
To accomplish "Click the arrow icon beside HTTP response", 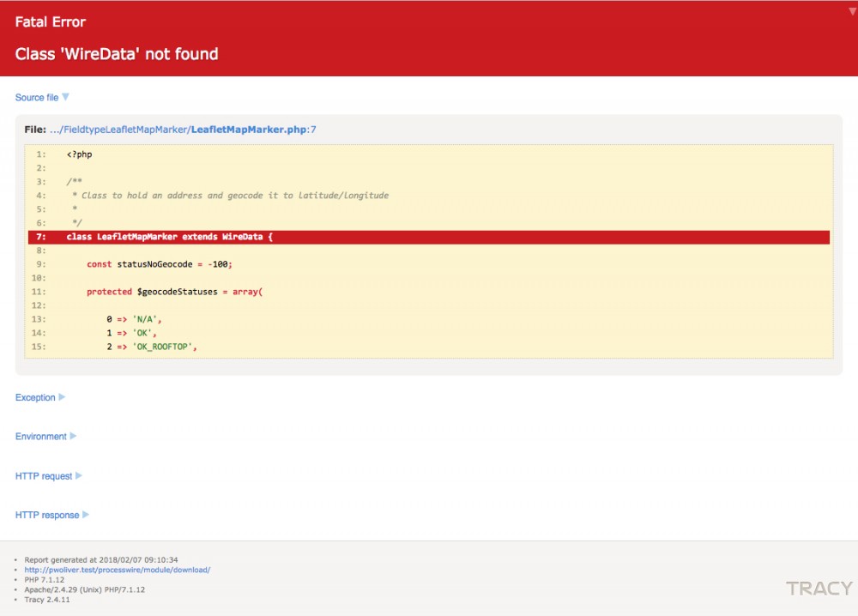I will (x=86, y=515).
